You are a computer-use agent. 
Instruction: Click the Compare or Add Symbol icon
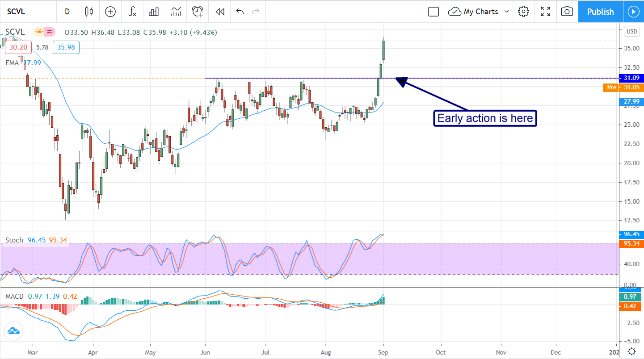click(x=110, y=12)
